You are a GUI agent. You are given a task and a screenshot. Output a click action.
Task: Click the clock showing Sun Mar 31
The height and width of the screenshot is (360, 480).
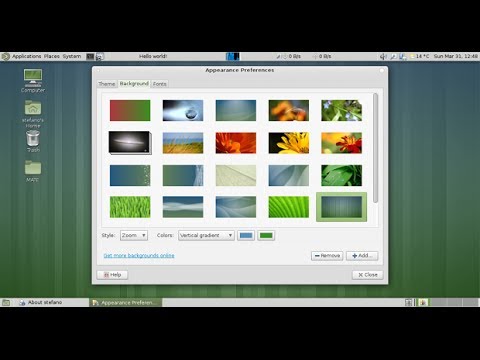click(455, 56)
